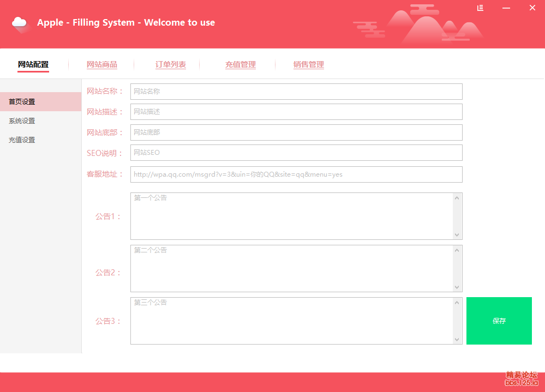Select the 销售管理 tab
The height and width of the screenshot is (392, 545).
[x=309, y=64]
